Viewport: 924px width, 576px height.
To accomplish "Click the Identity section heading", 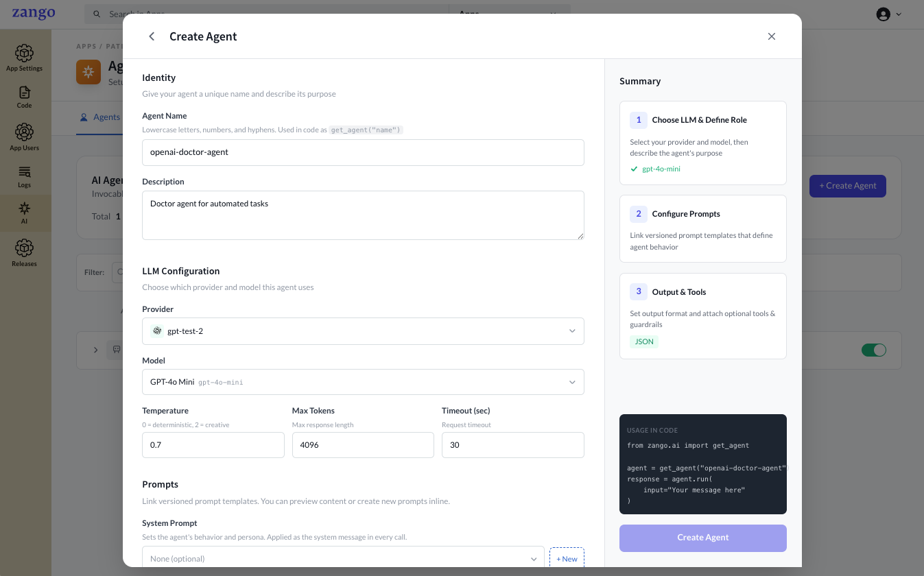I will click(158, 78).
